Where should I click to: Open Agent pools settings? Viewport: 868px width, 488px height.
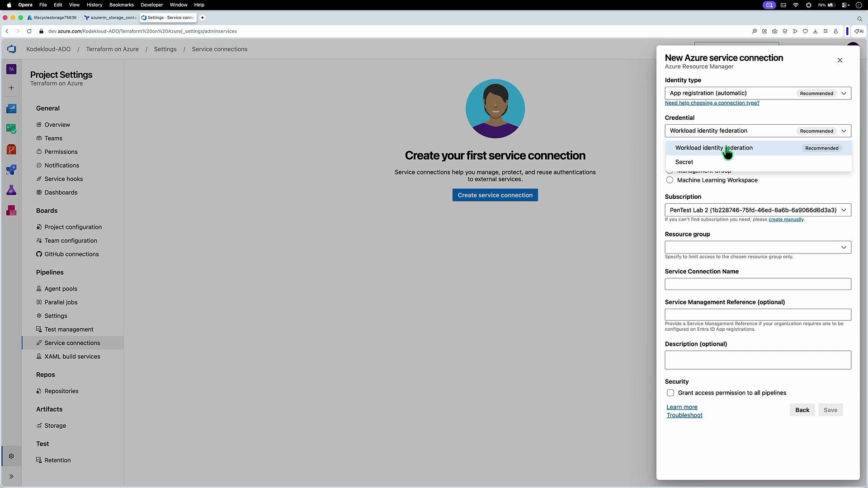tap(61, 289)
